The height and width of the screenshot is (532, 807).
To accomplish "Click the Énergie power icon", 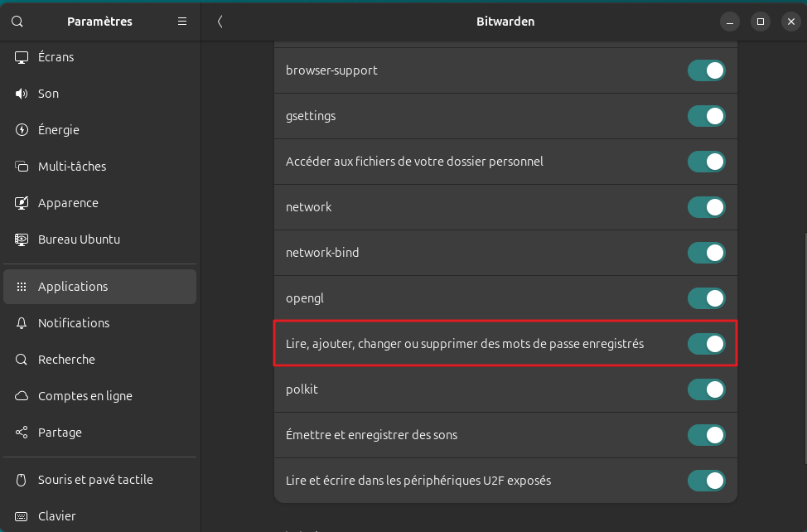I will click(22, 130).
